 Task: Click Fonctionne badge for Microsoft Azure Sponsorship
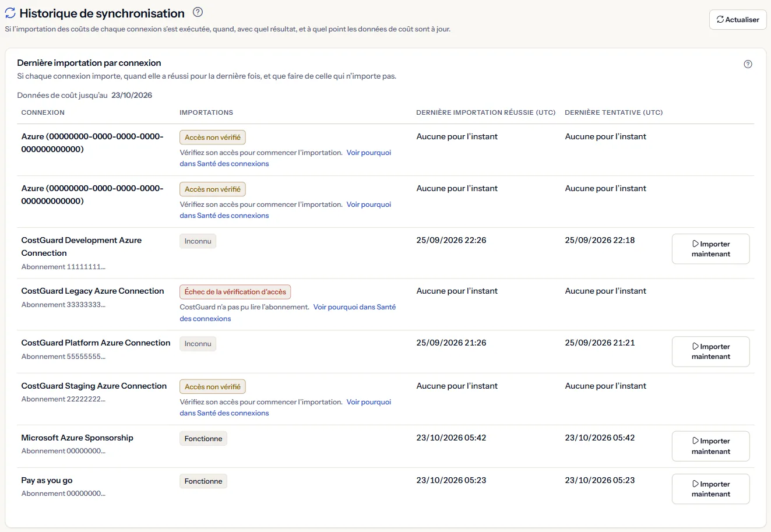coord(203,439)
